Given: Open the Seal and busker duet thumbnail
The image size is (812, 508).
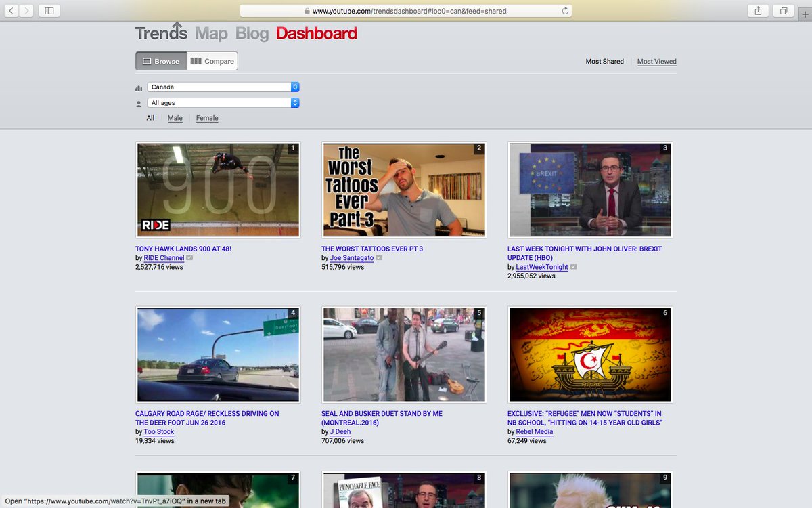Looking at the screenshot, I should (x=404, y=355).
